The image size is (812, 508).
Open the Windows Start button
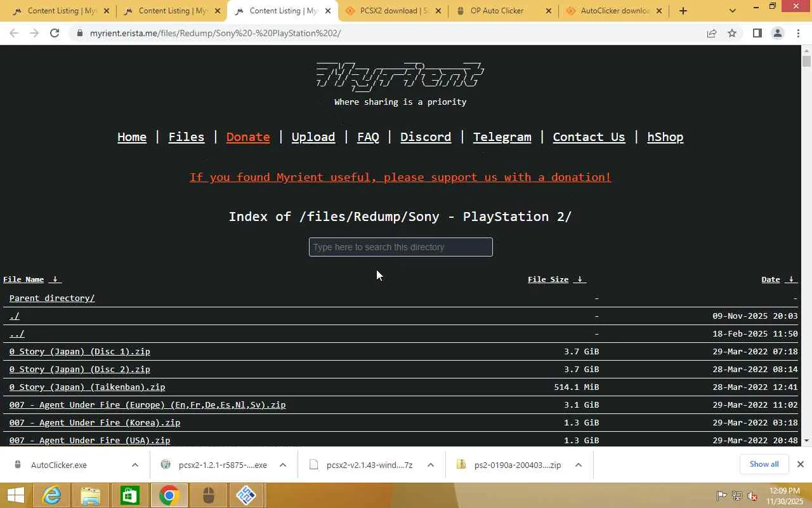pos(15,495)
